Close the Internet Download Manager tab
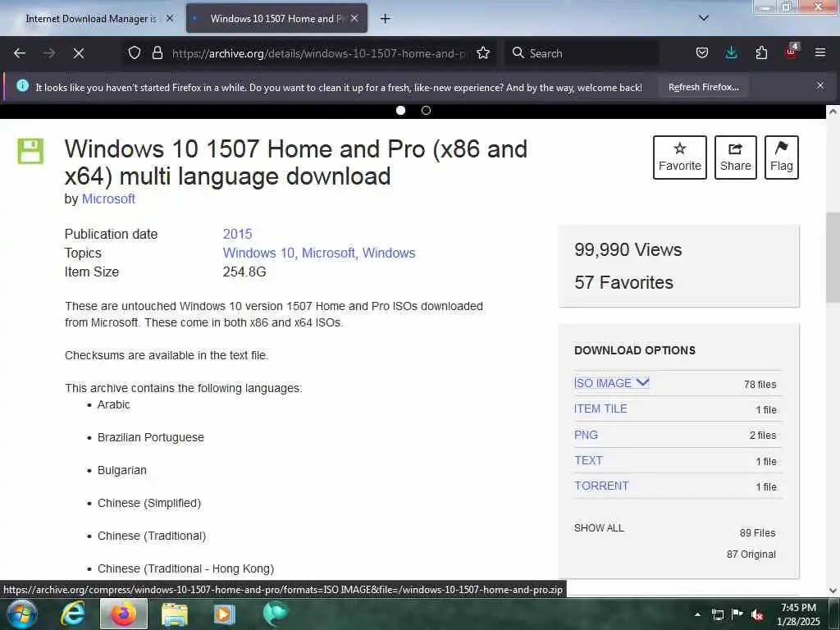 [170, 18]
